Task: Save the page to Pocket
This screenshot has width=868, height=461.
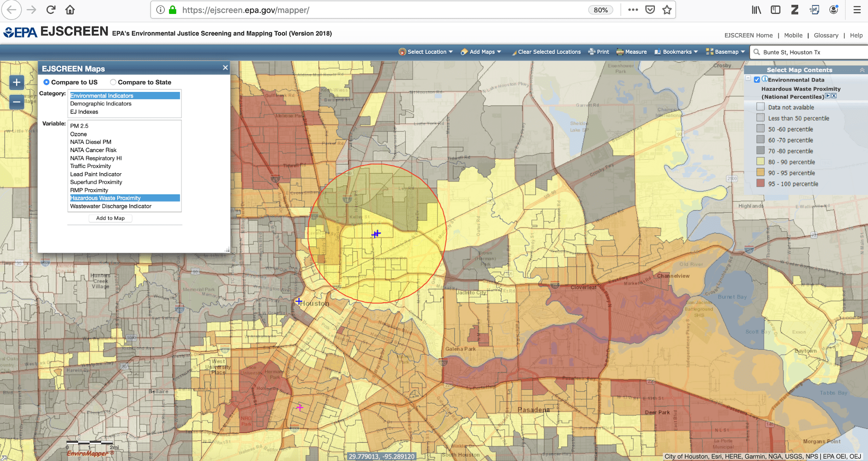Action: point(650,10)
